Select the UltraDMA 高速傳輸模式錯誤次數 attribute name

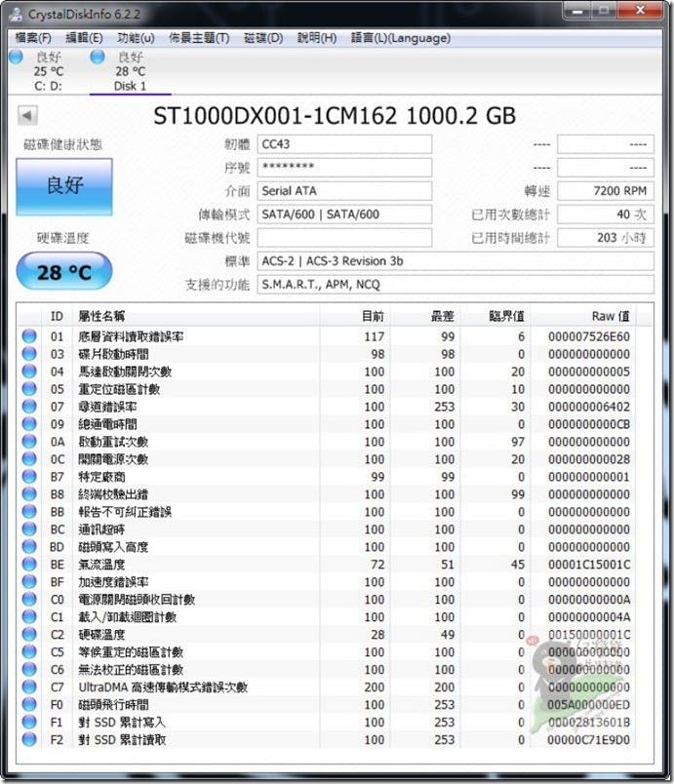(x=163, y=687)
